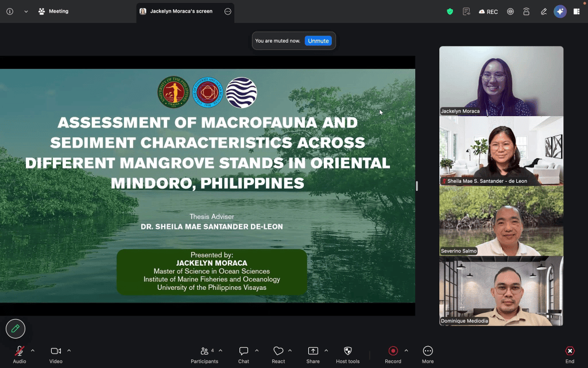The width and height of the screenshot is (588, 368).
Task: Toggle the Video camera control
Action: (56, 354)
